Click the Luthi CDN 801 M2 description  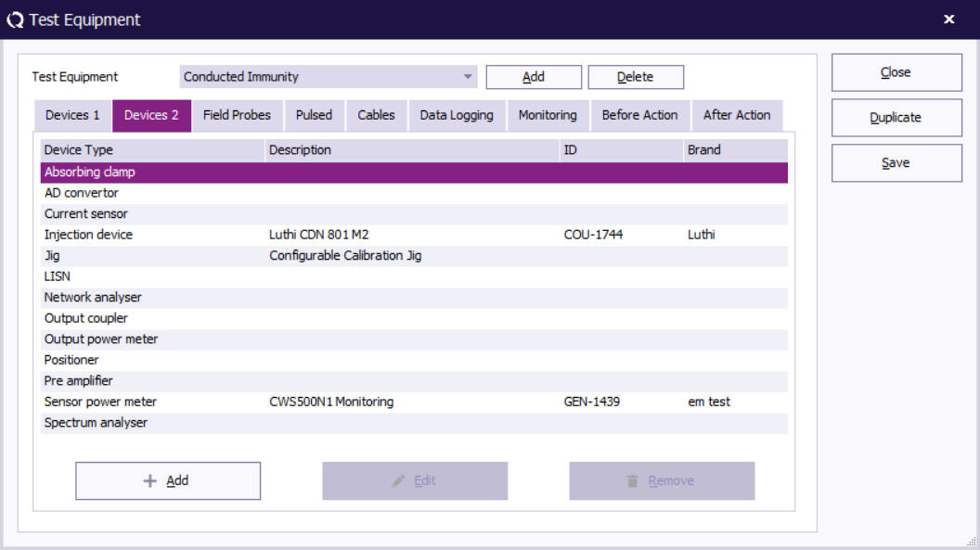[x=318, y=235]
